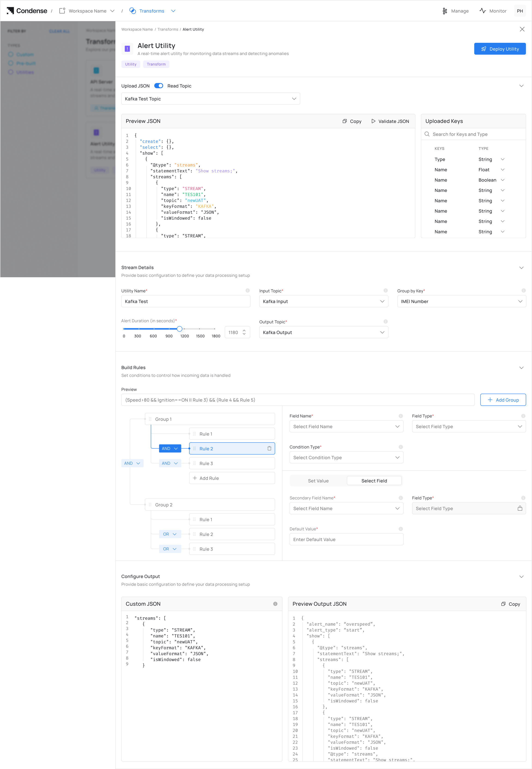Click info icon in Custom JSON header
This screenshot has height=769, width=532.
click(275, 604)
